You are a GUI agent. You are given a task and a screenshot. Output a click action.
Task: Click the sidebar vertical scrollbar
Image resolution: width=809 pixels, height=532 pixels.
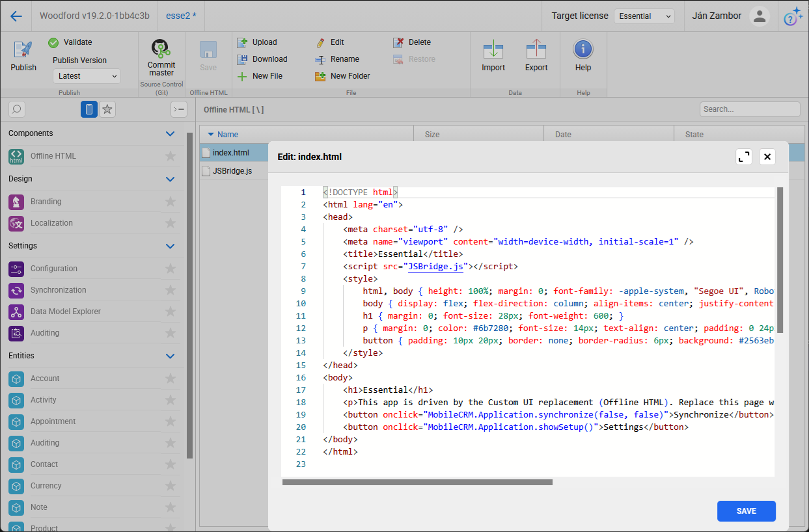[x=189, y=296]
